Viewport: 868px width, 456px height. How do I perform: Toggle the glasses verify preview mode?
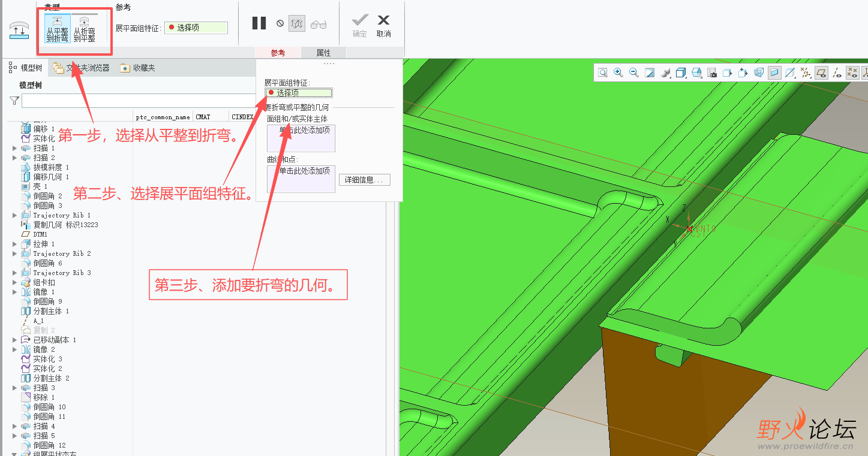pyautogui.click(x=319, y=24)
